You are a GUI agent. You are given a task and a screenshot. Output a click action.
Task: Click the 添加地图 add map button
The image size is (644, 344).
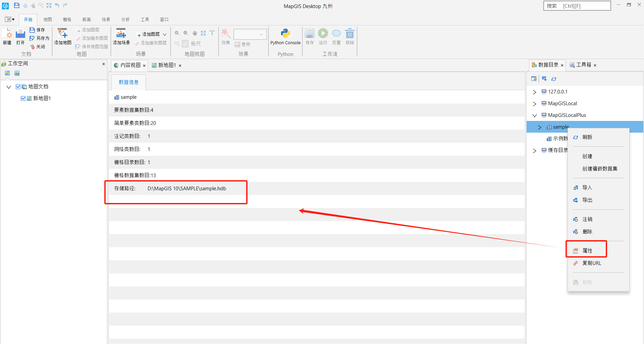tap(63, 37)
